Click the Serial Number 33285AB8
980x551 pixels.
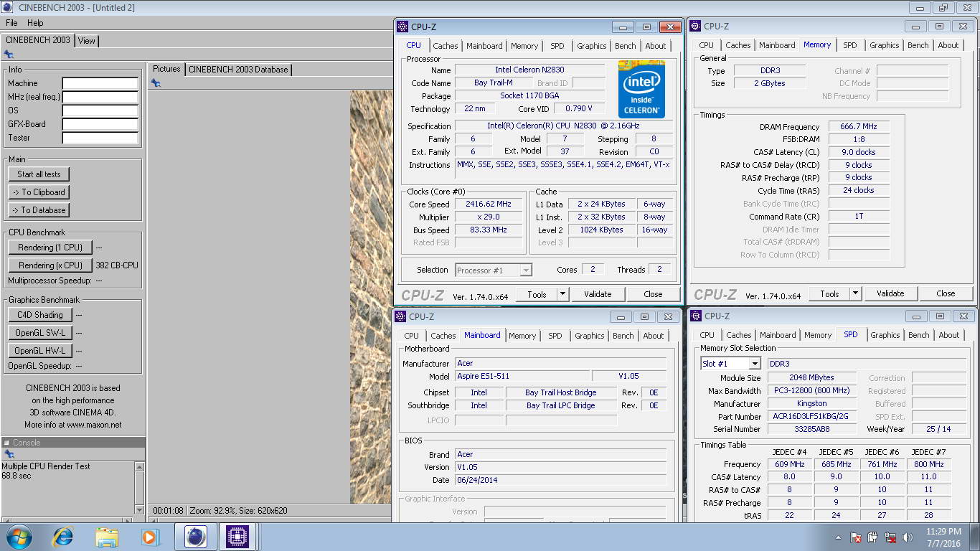point(812,429)
